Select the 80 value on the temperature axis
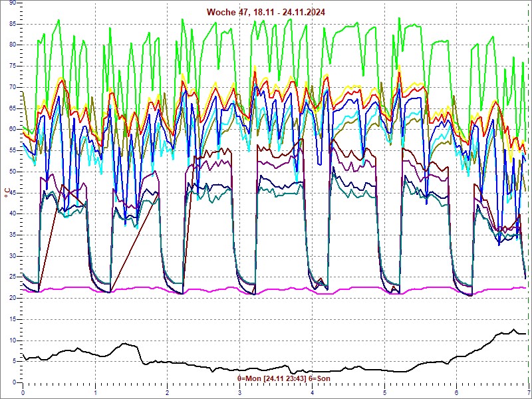The width and height of the screenshot is (532, 399). [12, 45]
